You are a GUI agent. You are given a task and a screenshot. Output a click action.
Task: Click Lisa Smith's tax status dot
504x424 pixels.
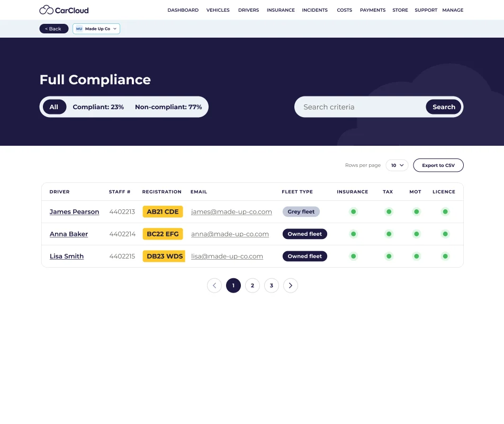click(389, 256)
